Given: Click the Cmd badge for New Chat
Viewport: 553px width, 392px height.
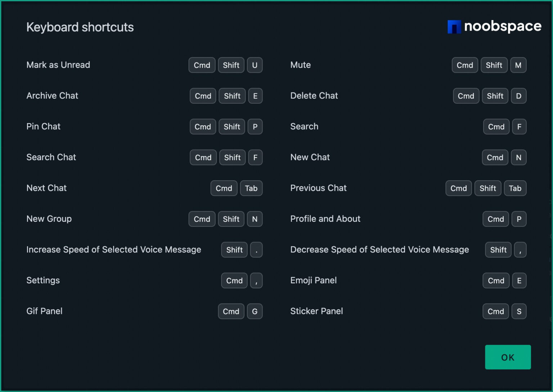Looking at the screenshot, I should [495, 157].
